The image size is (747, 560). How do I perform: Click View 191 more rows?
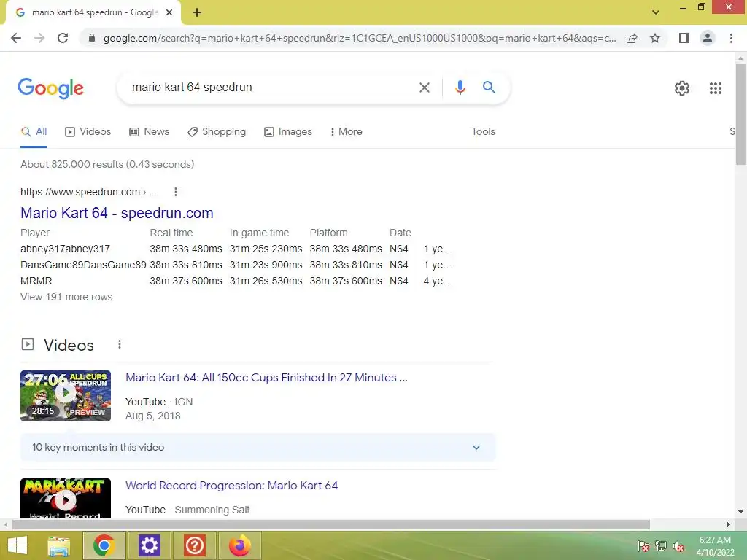pyautogui.click(x=66, y=297)
